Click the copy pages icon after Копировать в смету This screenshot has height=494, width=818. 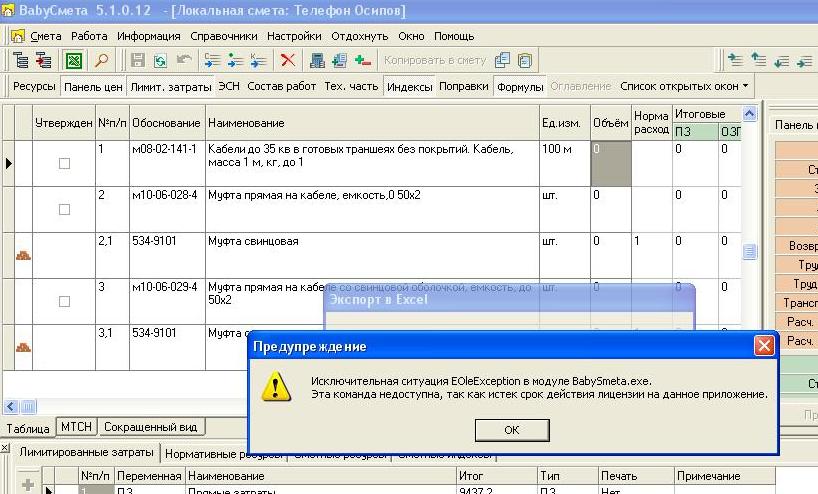[502, 61]
